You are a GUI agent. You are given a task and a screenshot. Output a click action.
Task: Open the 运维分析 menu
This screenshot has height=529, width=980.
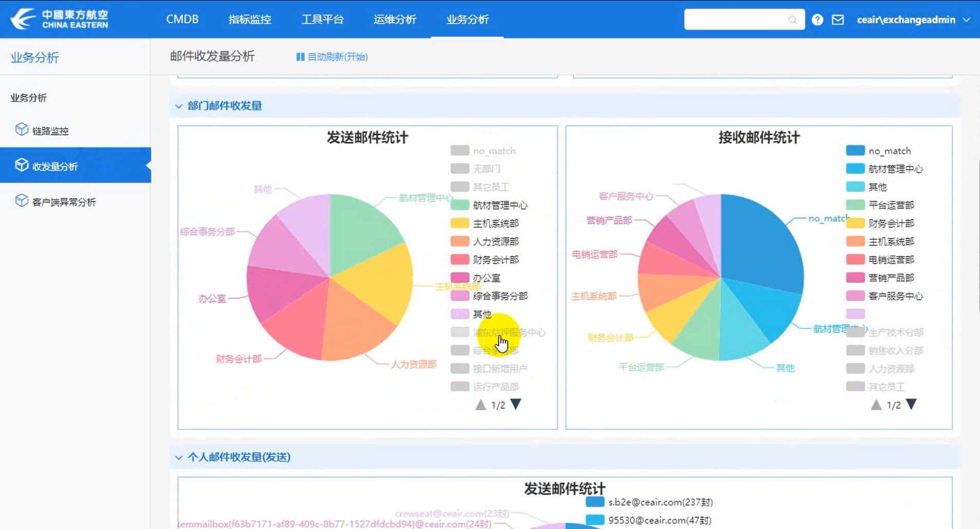395,19
